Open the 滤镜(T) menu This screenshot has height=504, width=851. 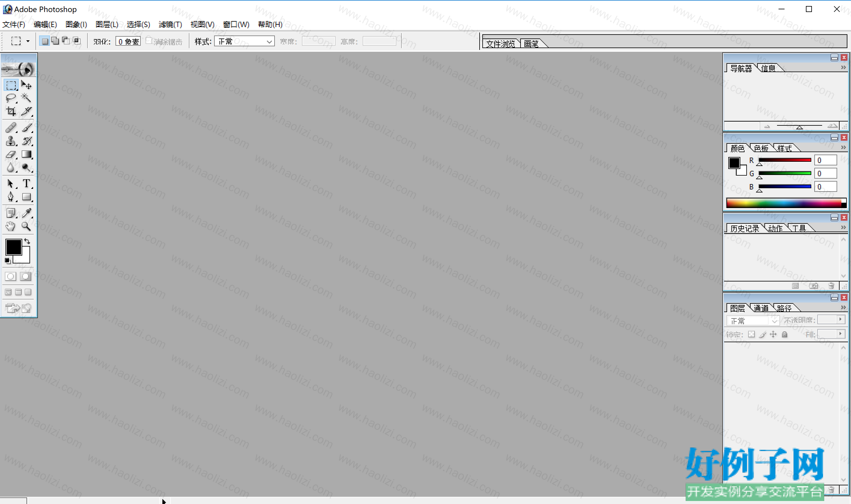[171, 24]
